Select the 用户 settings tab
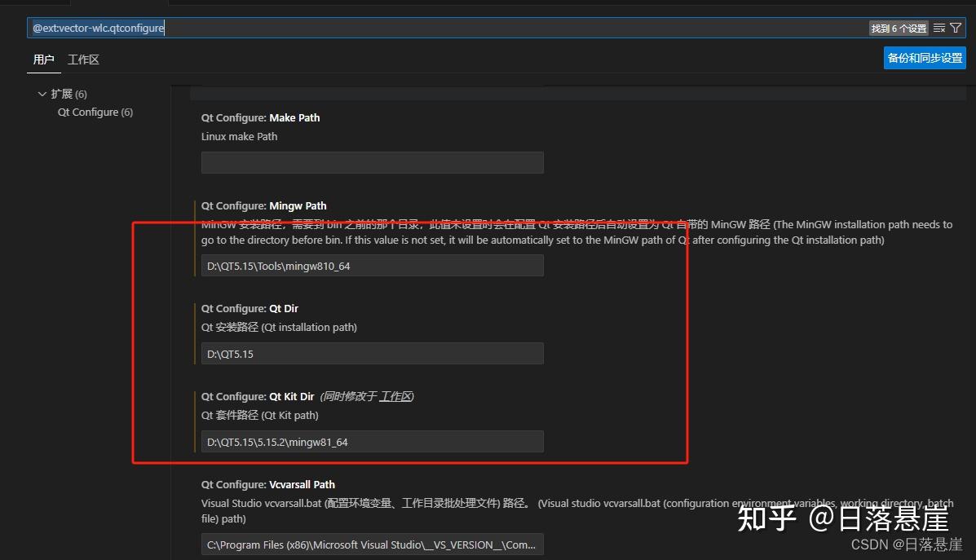 [x=43, y=59]
